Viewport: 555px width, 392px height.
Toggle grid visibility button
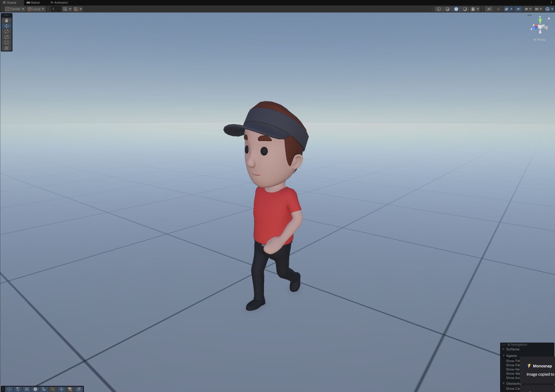(65, 9)
